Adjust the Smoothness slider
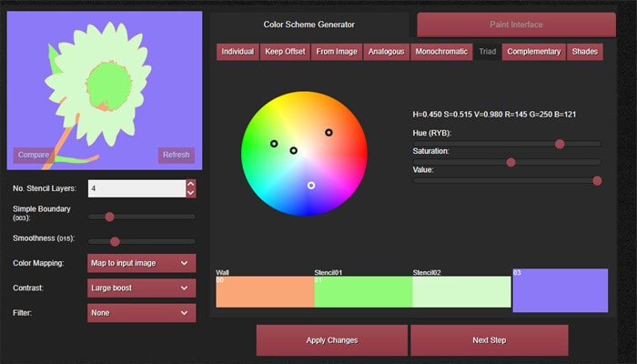This screenshot has width=637, height=364. [115, 241]
